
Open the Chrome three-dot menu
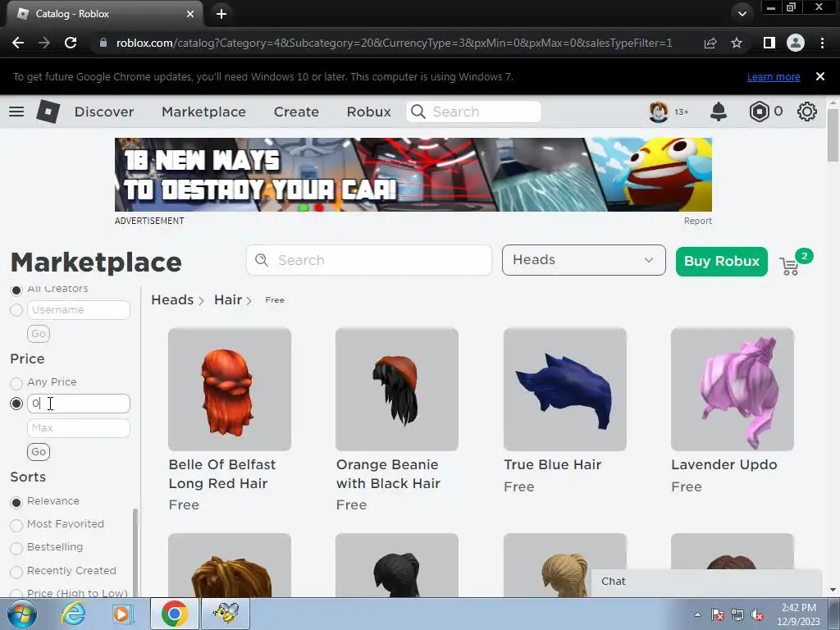822,43
